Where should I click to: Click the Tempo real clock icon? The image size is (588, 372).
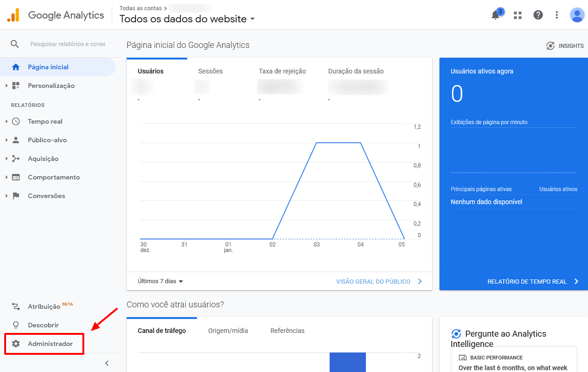click(16, 121)
